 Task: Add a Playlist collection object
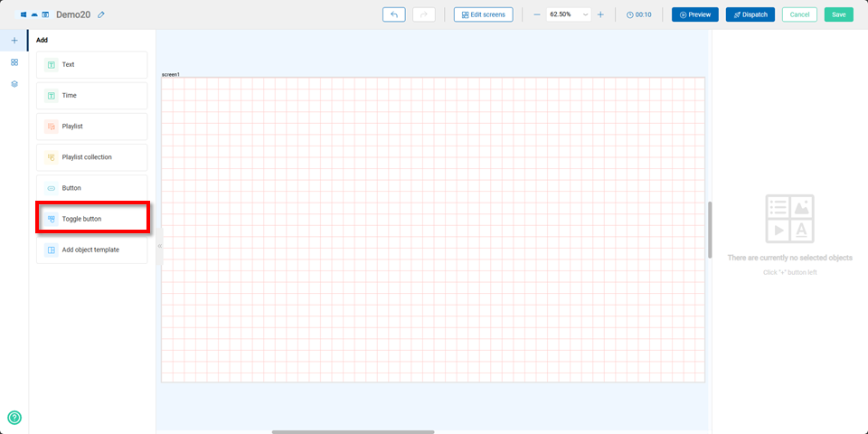pos(92,157)
